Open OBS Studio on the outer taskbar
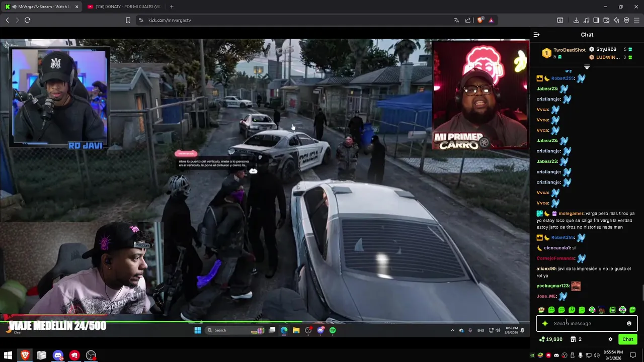 click(91, 355)
